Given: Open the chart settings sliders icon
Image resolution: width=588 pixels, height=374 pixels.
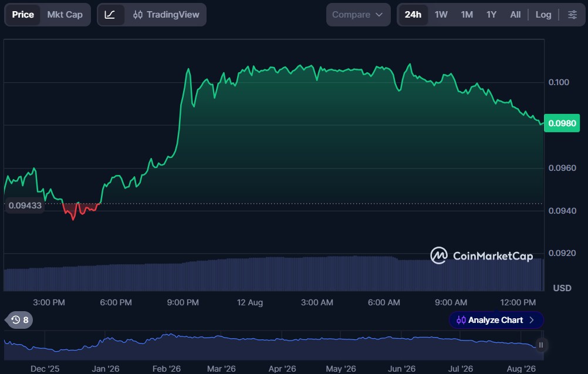Looking at the screenshot, I should [x=572, y=15].
